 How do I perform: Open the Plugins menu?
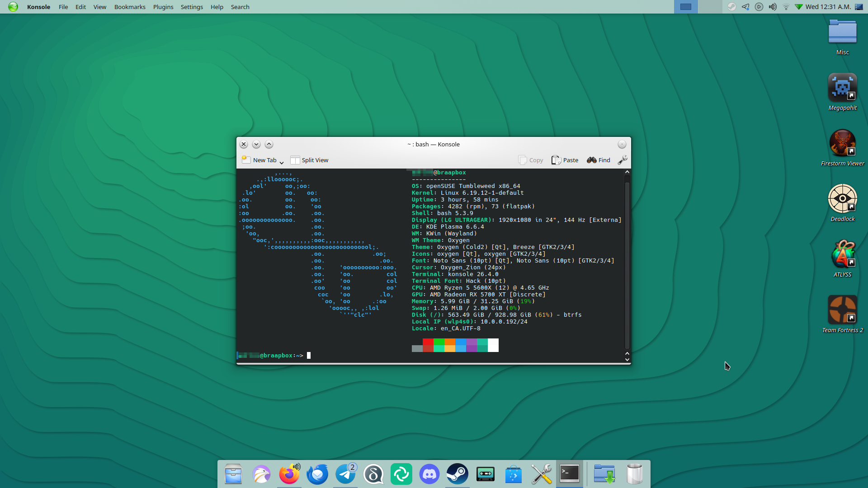point(163,7)
